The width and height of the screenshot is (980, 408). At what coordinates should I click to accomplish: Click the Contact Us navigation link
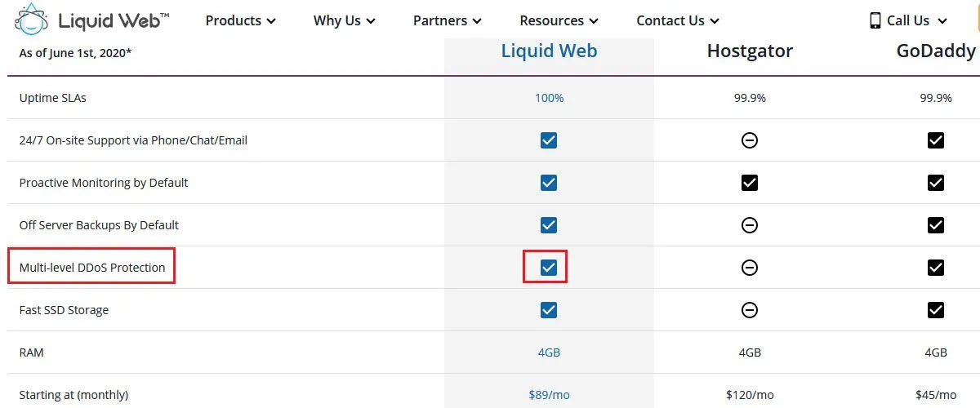coord(679,20)
